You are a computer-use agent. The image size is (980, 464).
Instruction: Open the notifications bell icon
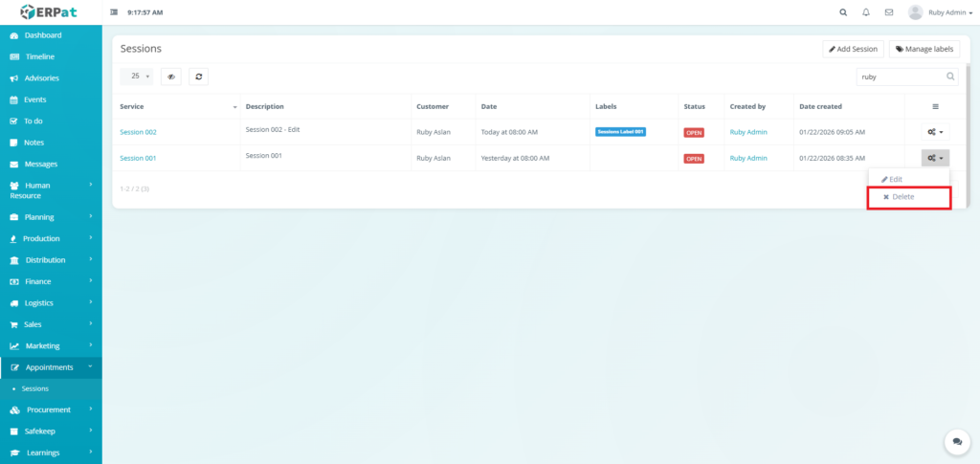(x=866, y=12)
